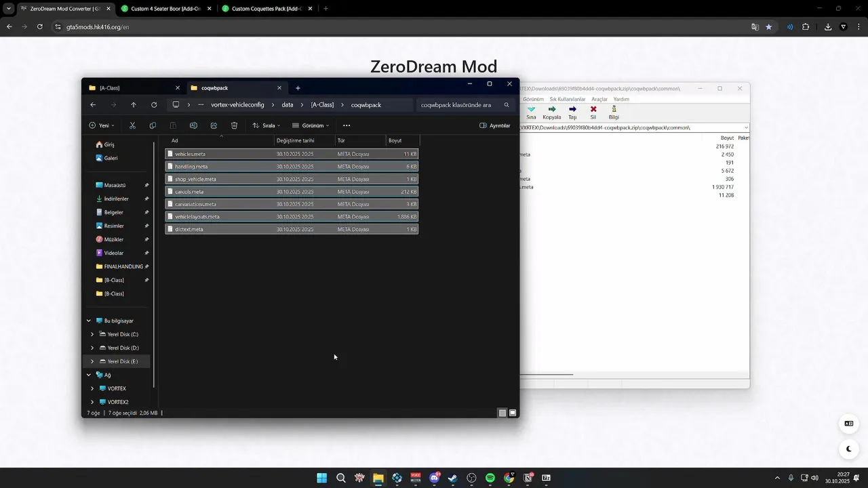Open the Sırala sort dropdown
The height and width of the screenshot is (488, 868).
[266, 125]
